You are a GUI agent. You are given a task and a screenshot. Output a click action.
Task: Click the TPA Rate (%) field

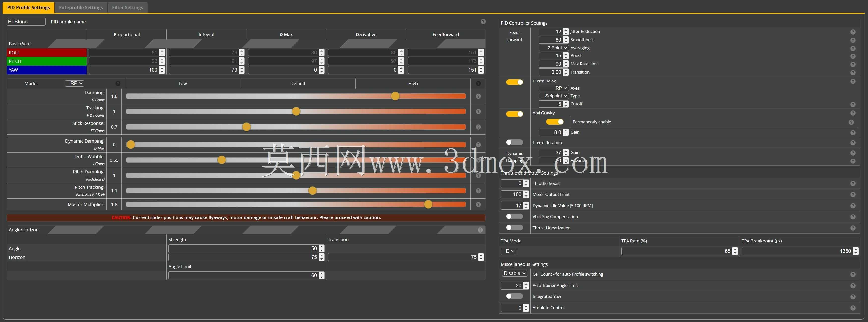click(679, 251)
